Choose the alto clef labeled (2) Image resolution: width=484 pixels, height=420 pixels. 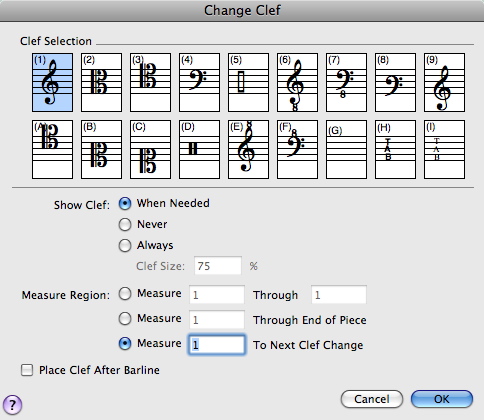[101, 82]
